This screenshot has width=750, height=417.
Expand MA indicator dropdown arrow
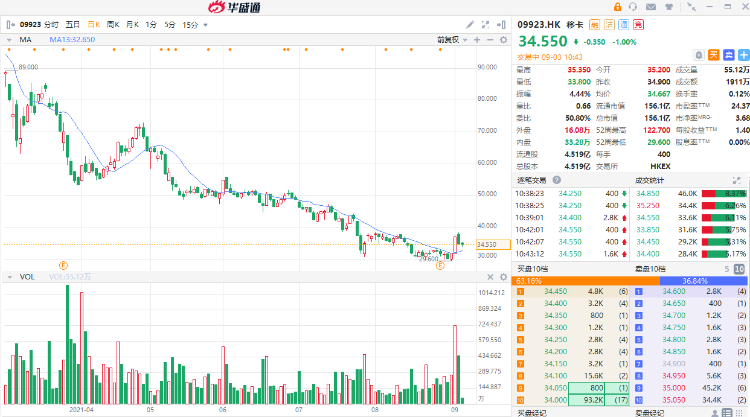point(9,40)
